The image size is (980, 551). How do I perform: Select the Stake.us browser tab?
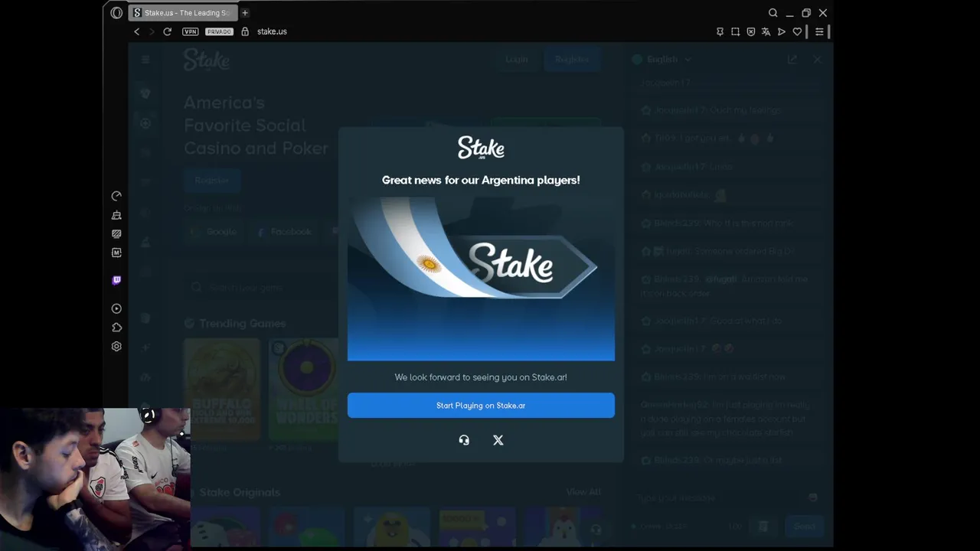[x=182, y=13]
